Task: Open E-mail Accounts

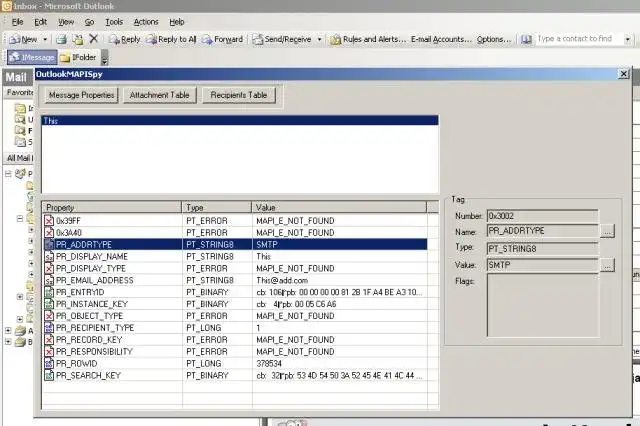Action: click(x=441, y=39)
